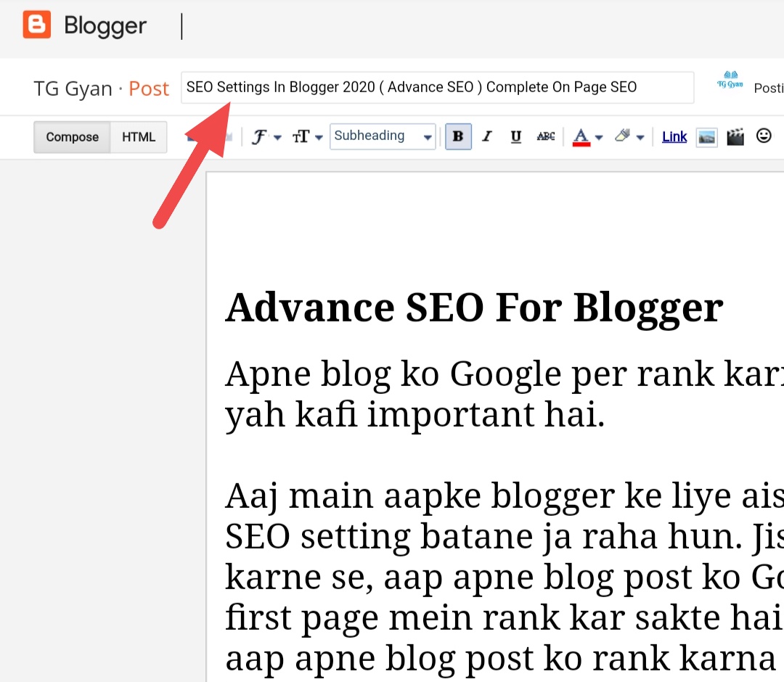Apply strikethrough to the text
The image size is (784, 682).
(546, 136)
